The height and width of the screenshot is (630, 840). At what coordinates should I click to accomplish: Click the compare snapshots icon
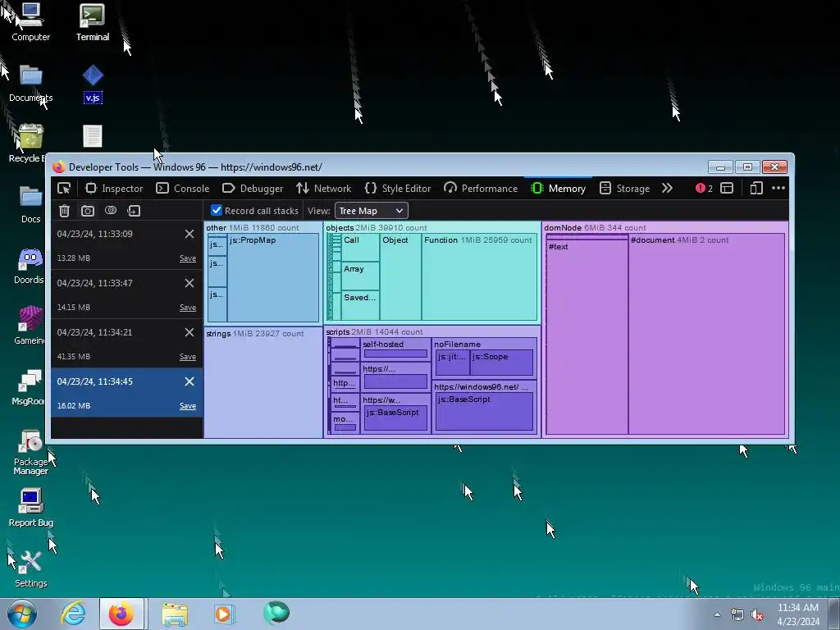[x=111, y=211]
